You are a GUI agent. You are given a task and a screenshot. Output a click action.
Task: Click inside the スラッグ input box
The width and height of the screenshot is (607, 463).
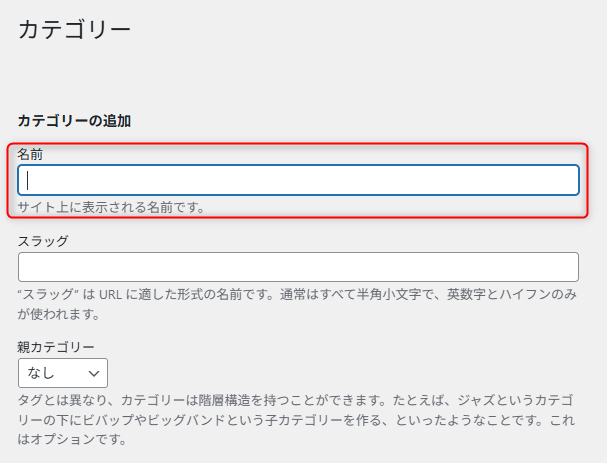coord(298,267)
